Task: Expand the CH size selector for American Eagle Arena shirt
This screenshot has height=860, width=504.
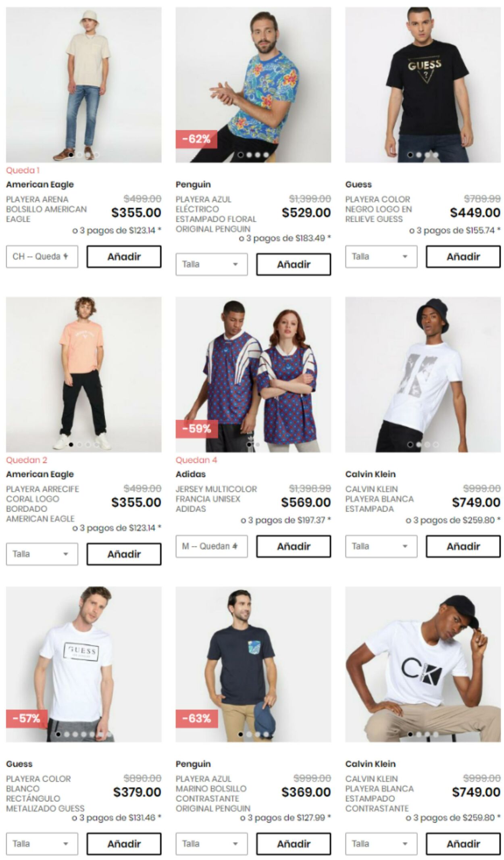Action: point(42,256)
